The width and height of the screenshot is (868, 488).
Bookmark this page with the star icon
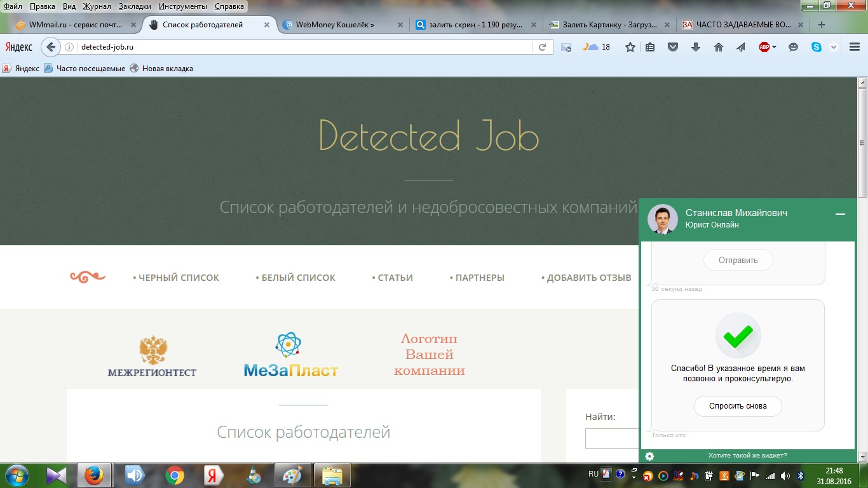[630, 47]
